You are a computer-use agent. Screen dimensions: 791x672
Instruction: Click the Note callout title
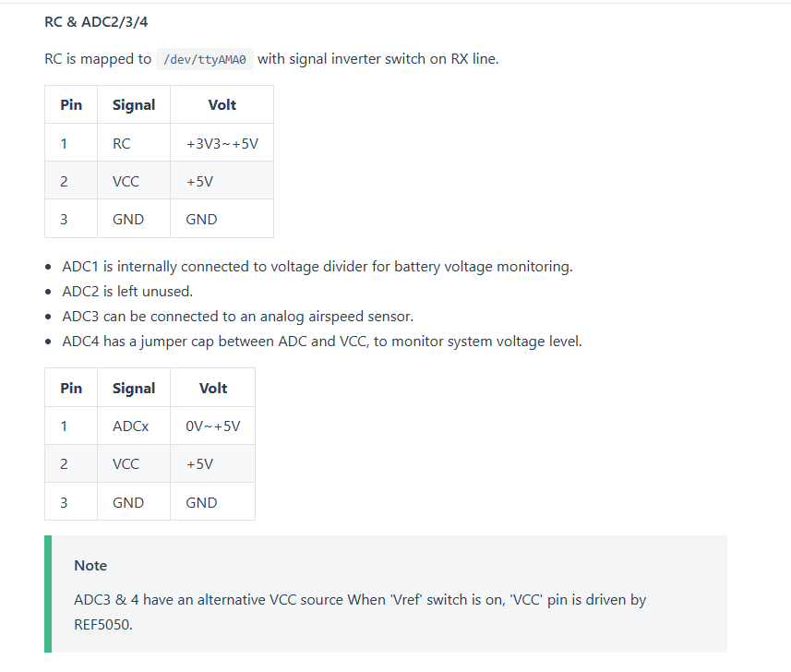(x=90, y=566)
